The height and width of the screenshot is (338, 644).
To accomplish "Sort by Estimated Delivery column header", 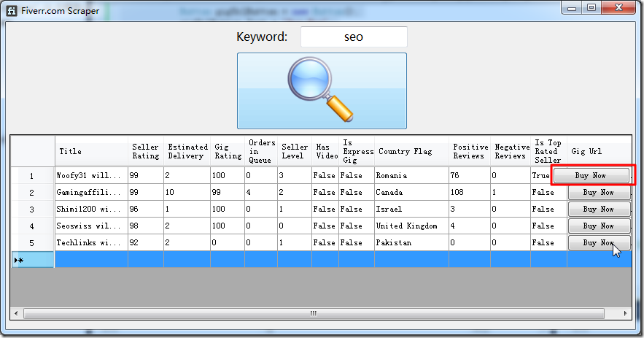I will click(x=187, y=151).
